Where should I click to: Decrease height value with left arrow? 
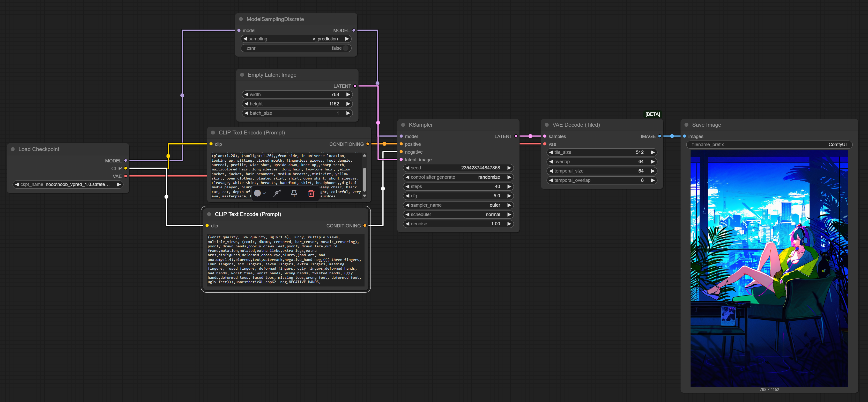click(x=246, y=104)
